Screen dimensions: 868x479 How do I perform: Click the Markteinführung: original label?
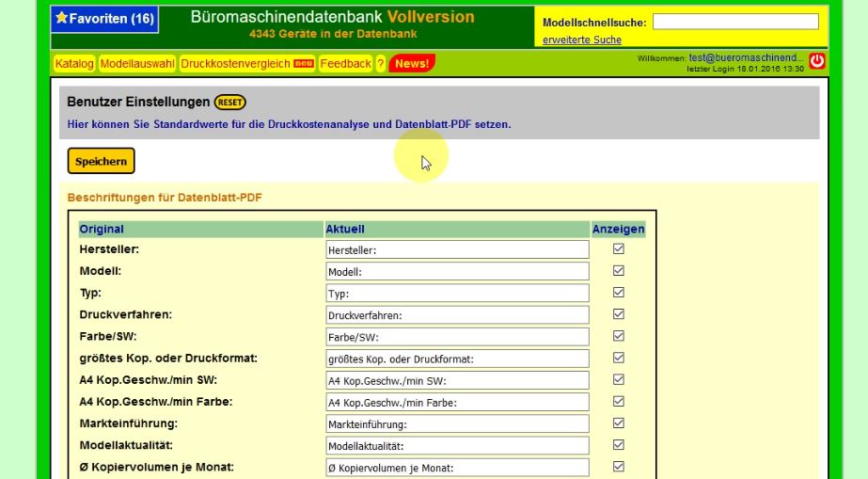pos(129,423)
